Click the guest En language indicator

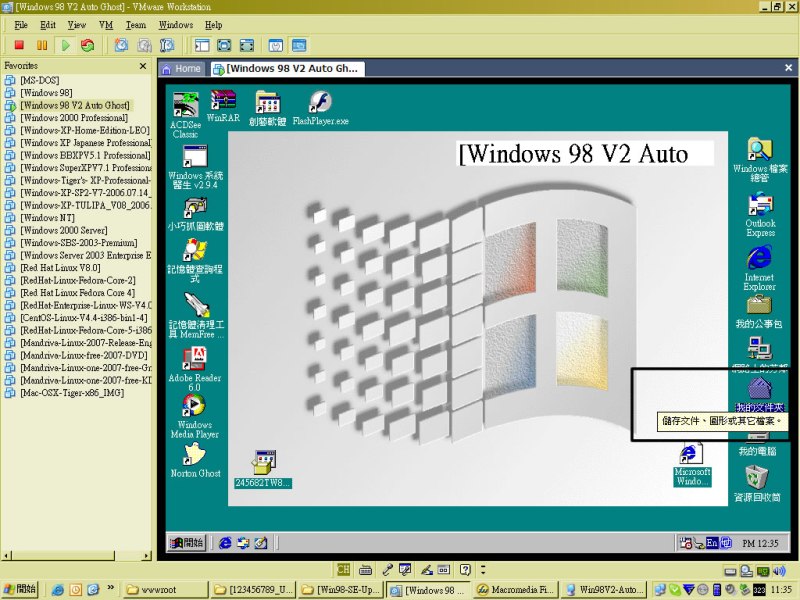(x=712, y=543)
